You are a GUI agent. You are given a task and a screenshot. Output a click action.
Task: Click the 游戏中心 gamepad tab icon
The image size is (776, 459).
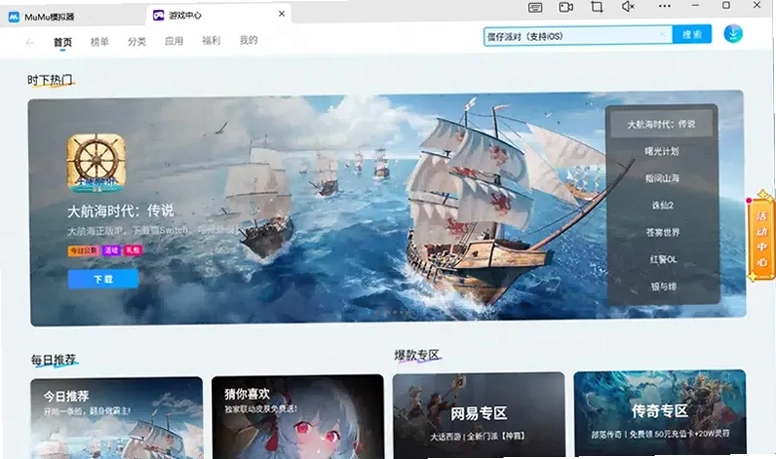[x=158, y=15]
